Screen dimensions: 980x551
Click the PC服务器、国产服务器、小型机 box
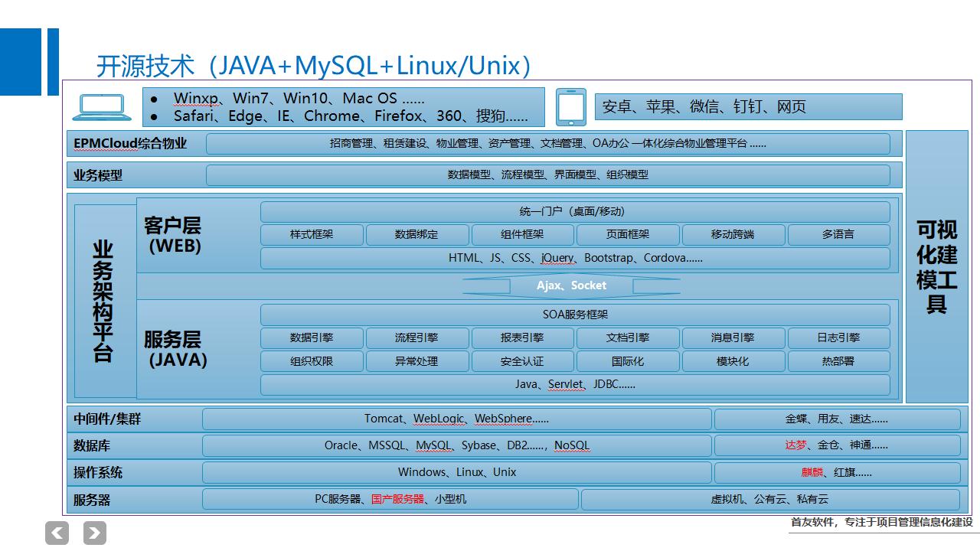click(390, 499)
